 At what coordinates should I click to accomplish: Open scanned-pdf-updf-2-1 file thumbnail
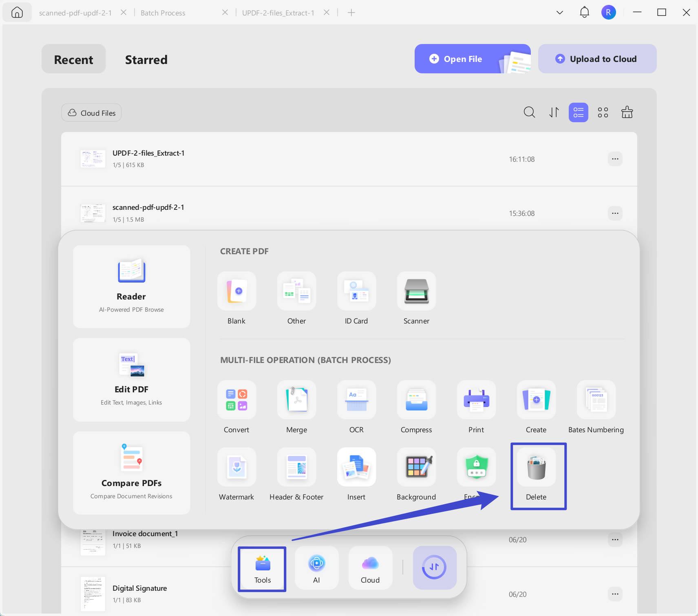[93, 213]
